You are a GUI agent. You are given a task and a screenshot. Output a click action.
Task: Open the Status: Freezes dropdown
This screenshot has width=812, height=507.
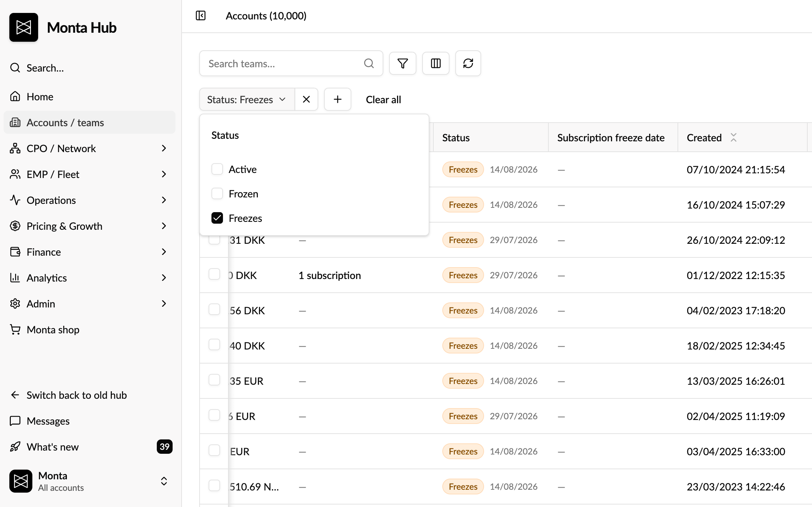[247, 100]
